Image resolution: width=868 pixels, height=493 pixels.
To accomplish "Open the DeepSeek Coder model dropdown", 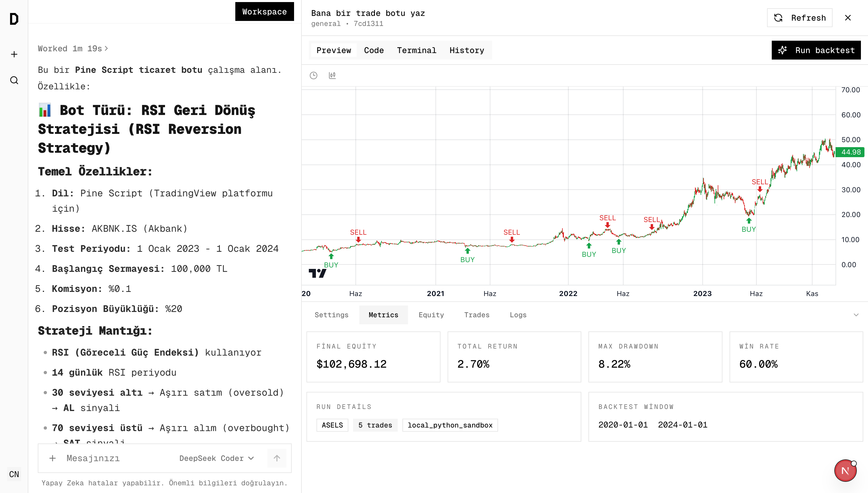I will 217,458.
